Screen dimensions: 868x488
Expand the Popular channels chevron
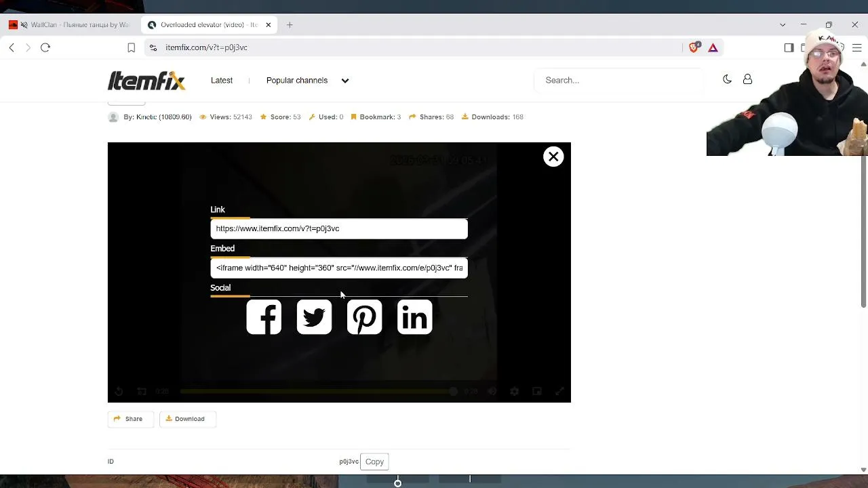coord(345,81)
